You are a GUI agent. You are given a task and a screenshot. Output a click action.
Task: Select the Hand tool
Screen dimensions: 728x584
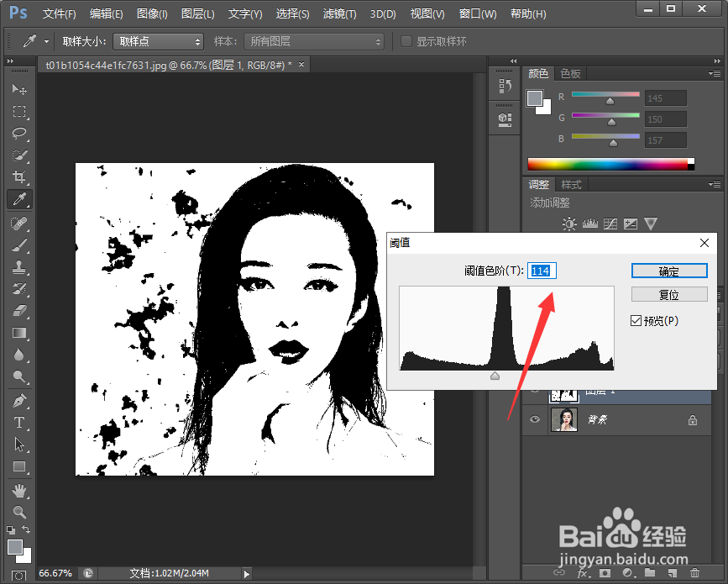click(19, 490)
